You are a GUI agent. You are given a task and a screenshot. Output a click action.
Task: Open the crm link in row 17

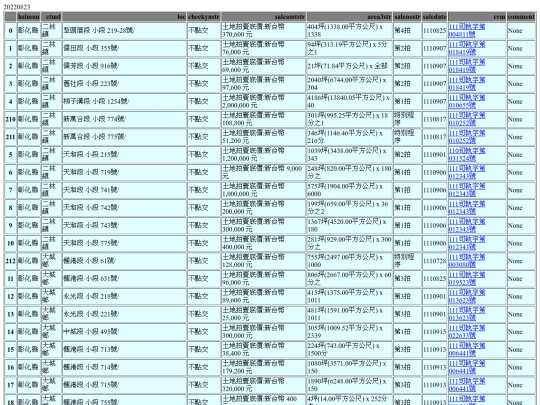click(467, 385)
